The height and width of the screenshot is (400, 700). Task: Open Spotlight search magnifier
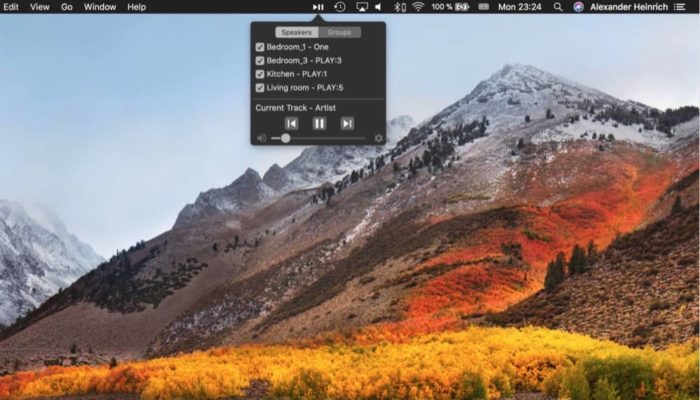[558, 7]
